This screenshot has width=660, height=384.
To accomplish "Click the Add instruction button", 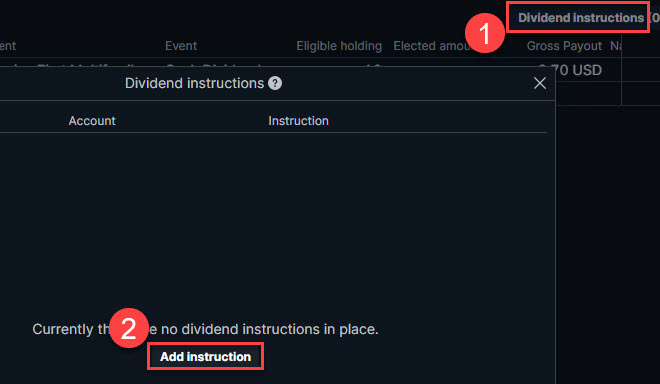I will click(x=205, y=357).
